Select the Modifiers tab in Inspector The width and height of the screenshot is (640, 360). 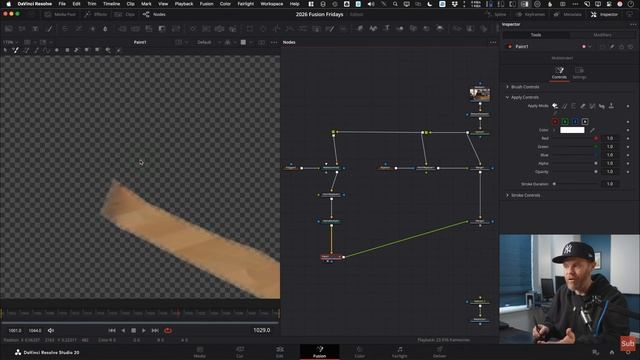click(602, 35)
